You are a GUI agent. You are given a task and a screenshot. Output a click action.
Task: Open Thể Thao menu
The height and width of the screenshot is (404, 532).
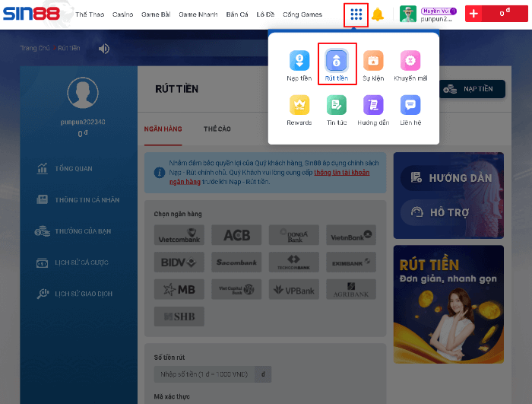90,14
